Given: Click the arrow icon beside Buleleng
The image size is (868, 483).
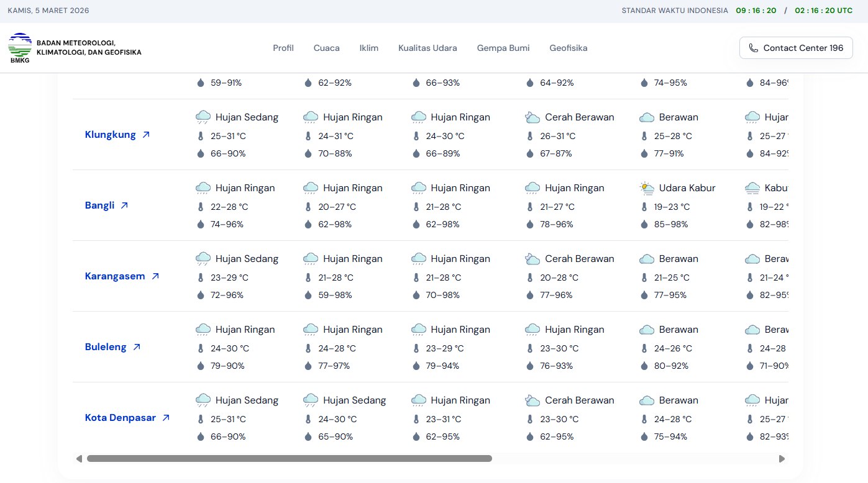Looking at the screenshot, I should [x=137, y=347].
